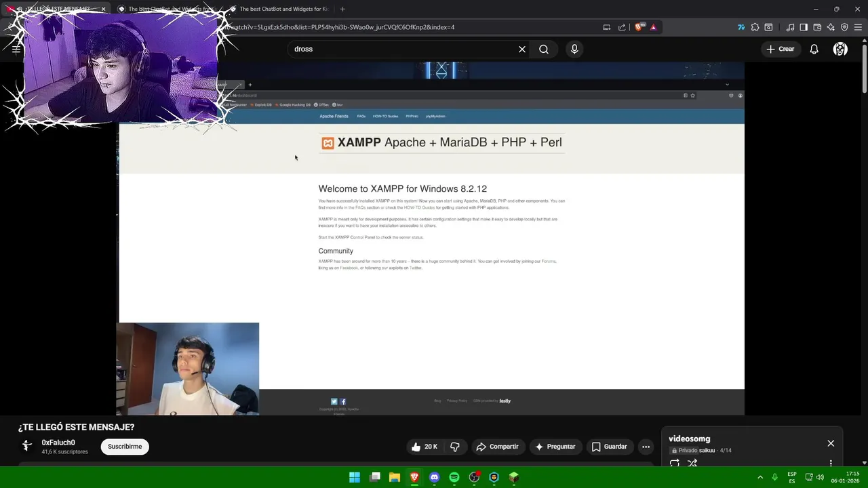Save the video with Guardar
The image size is (868, 488).
point(610,447)
